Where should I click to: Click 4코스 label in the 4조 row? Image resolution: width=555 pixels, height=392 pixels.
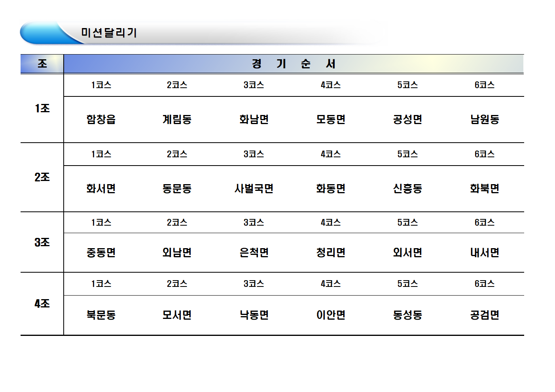point(331,284)
